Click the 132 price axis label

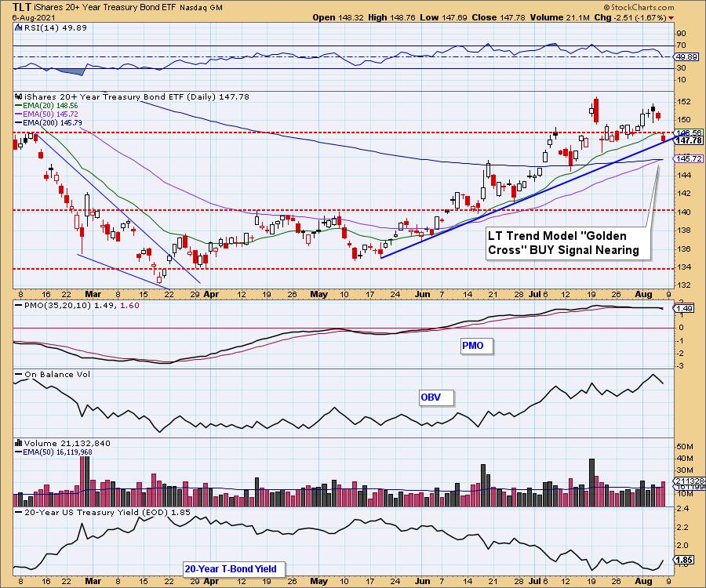[683, 285]
